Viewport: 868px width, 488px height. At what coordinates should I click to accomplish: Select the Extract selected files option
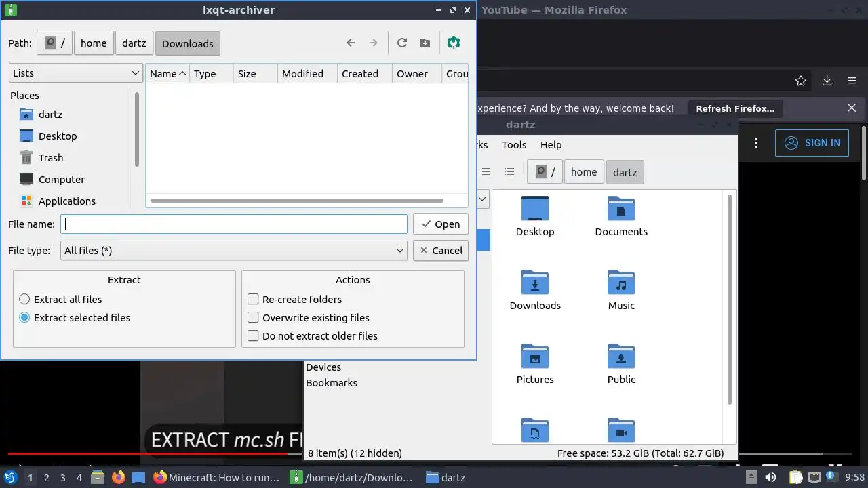point(75,317)
